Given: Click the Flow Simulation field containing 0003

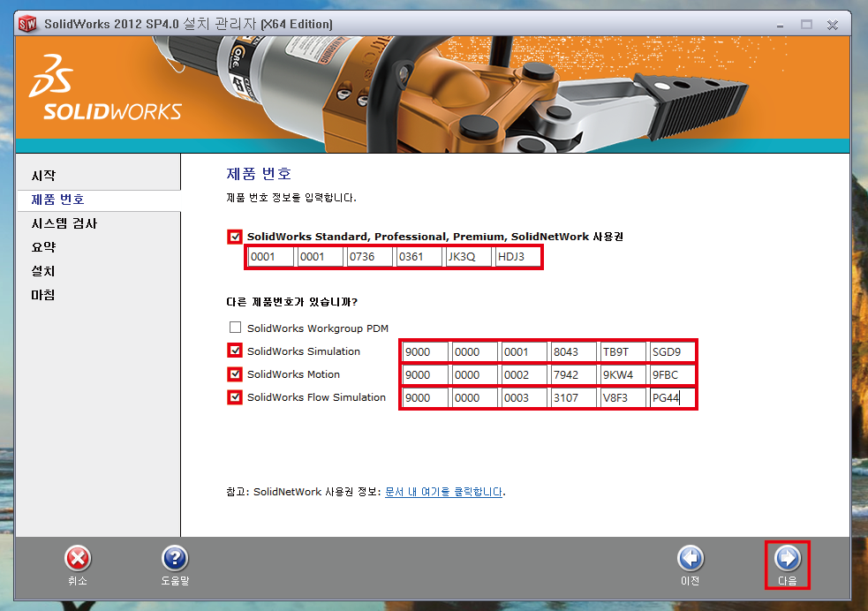Looking at the screenshot, I should 525,398.
